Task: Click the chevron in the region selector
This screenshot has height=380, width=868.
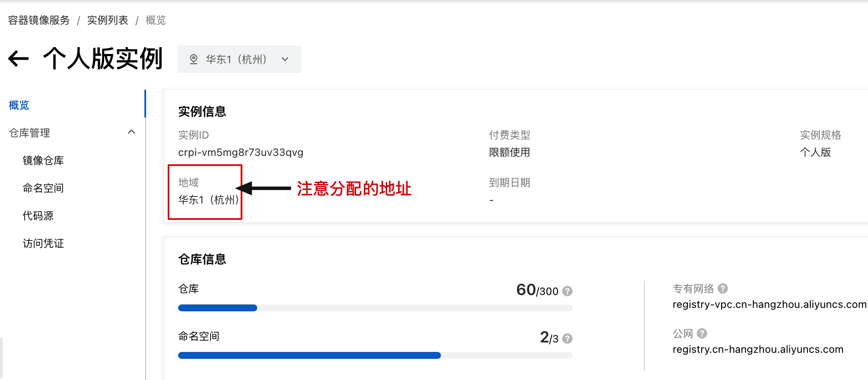Action: pyautogui.click(x=285, y=59)
